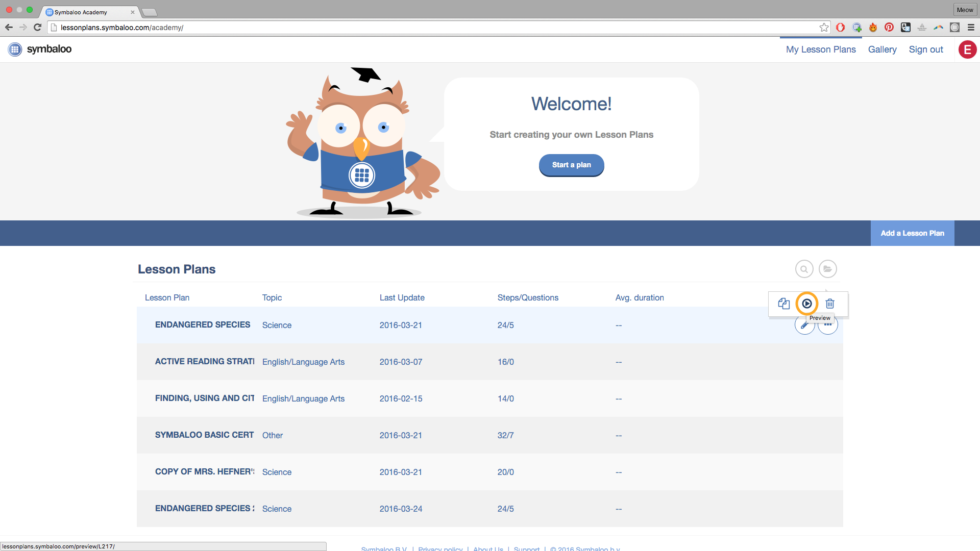
Task: Go back with browser back arrow
Action: [x=9, y=28]
